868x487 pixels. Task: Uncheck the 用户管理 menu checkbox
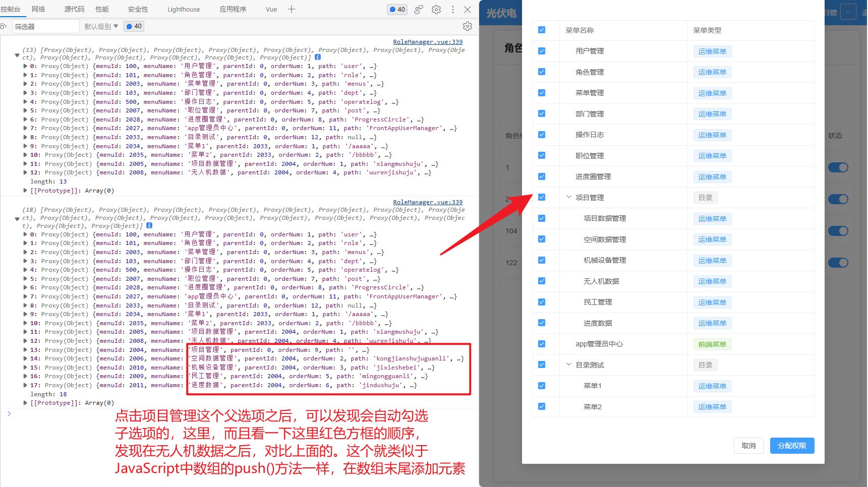coord(542,51)
